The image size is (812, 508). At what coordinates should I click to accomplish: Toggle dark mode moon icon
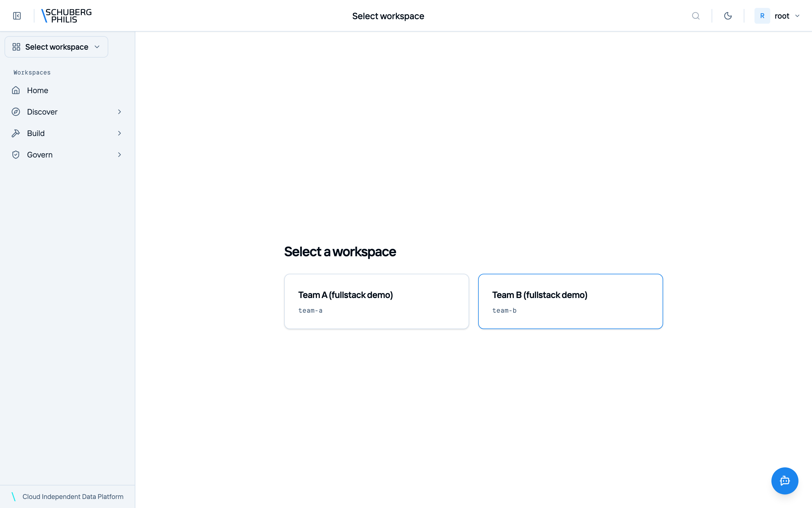tap(728, 16)
